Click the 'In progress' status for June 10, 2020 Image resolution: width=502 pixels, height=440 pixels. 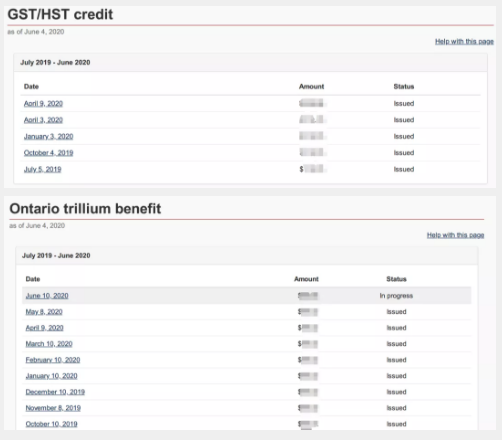point(396,296)
